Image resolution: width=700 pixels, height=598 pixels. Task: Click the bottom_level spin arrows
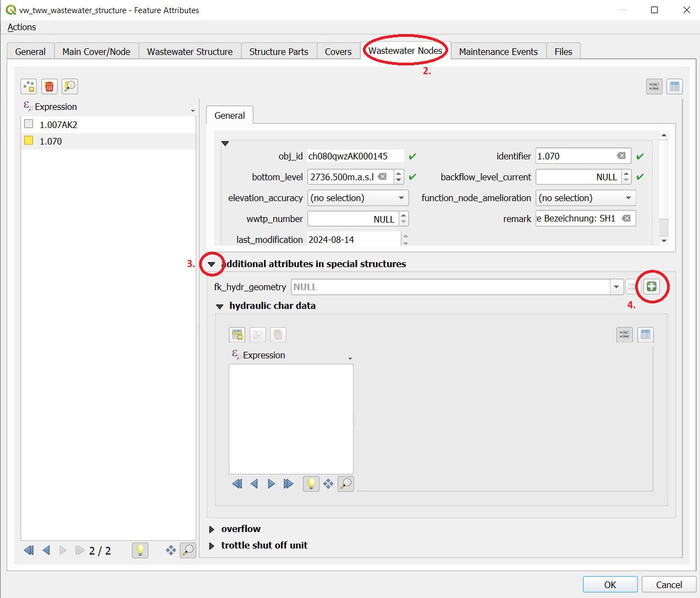[x=399, y=177]
